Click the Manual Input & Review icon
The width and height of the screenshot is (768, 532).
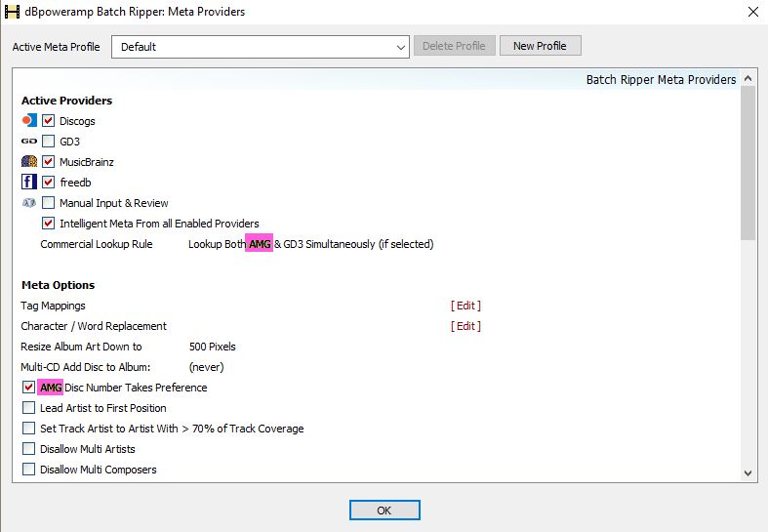[x=28, y=203]
